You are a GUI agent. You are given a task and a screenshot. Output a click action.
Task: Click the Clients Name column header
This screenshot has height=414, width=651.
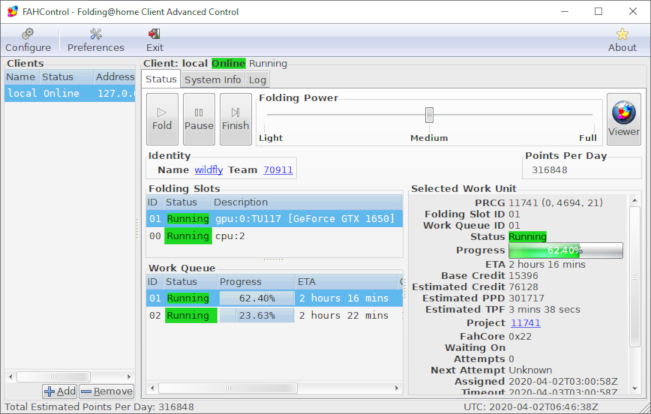(x=22, y=77)
